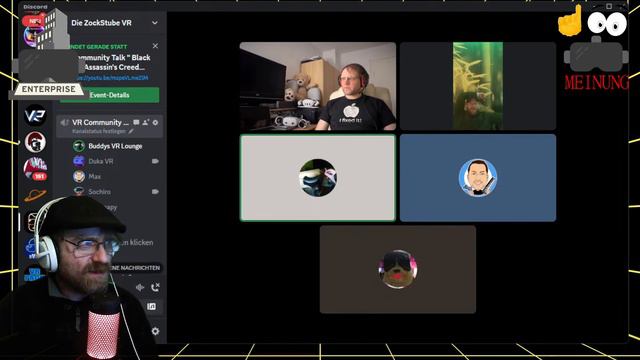The height and width of the screenshot is (360, 640).
Task: Open the orange planet server icon
Action: coord(35,196)
